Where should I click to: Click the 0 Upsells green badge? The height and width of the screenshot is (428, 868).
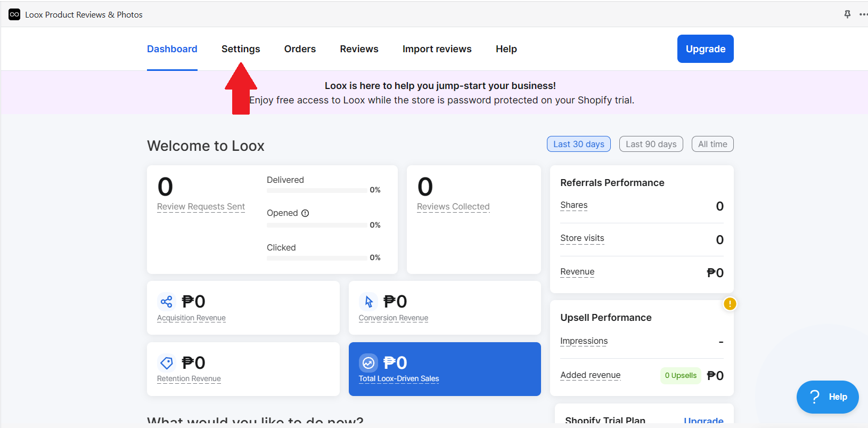point(681,375)
